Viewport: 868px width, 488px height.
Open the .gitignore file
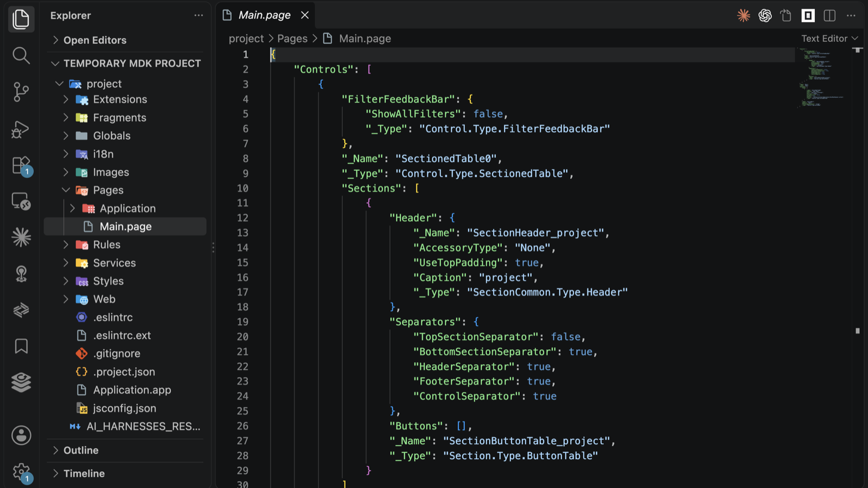pyautogui.click(x=117, y=354)
